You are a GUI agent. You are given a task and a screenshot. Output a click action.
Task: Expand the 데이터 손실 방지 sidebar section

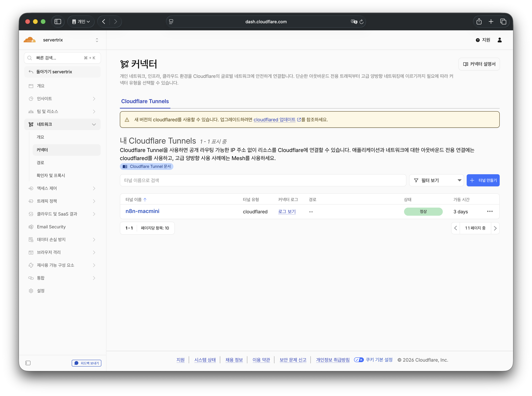point(62,239)
